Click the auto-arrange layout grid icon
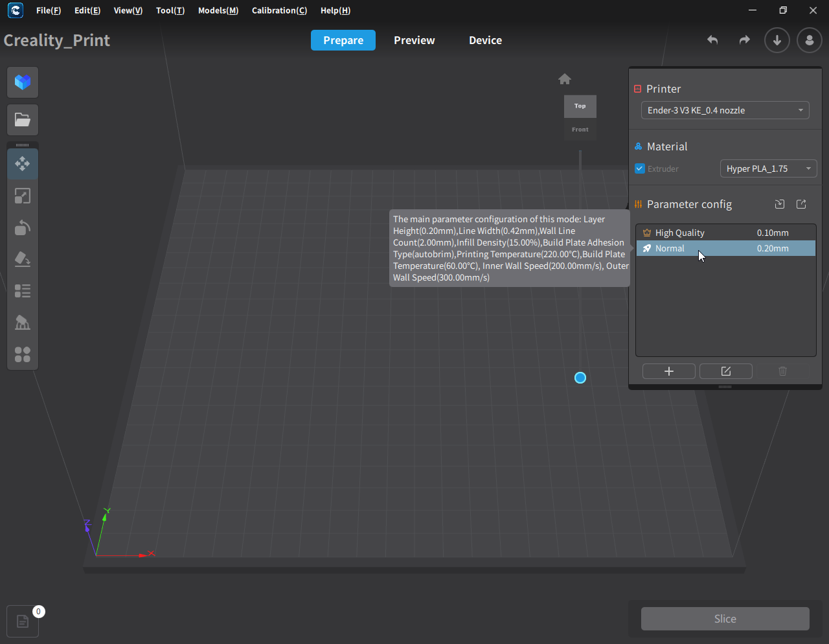Viewport: 829px width, 644px height. click(23, 354)
